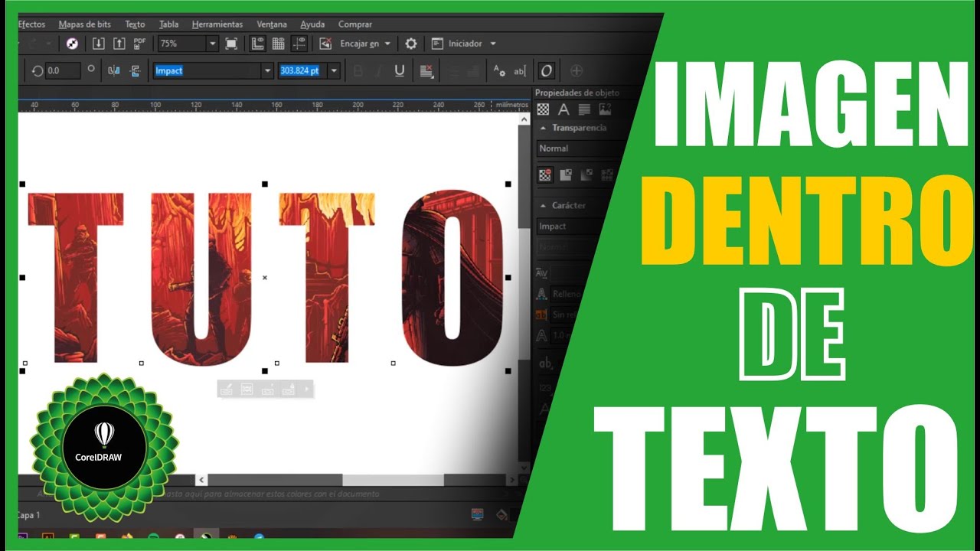Open the Mapas de bits menu
This screenshot has height=551, width=980.
coord(84,24)
